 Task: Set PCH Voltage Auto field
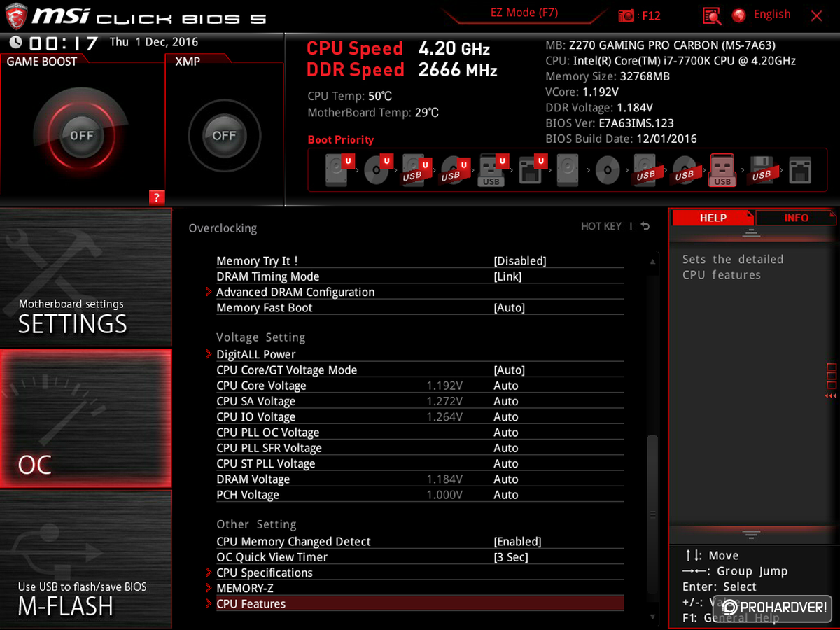[x=506, y=495]
